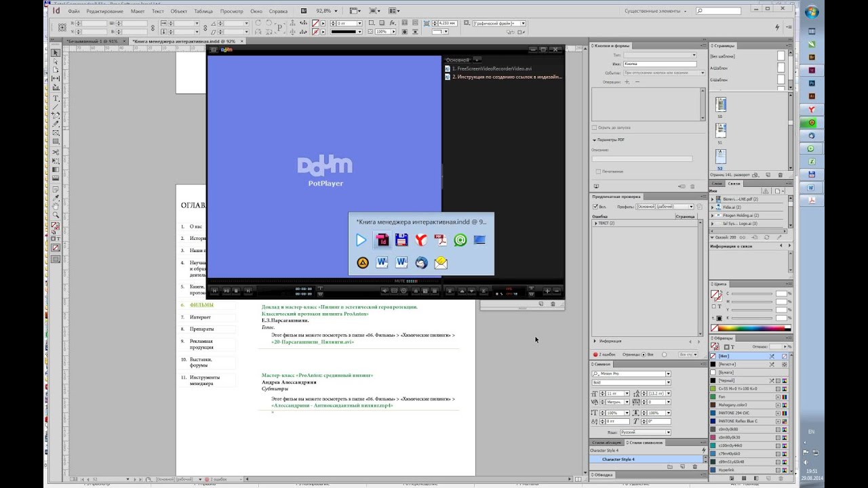This screenshot has width=868, height=488.
Task: Open the Таблица menu
Action: pos(203,12)
